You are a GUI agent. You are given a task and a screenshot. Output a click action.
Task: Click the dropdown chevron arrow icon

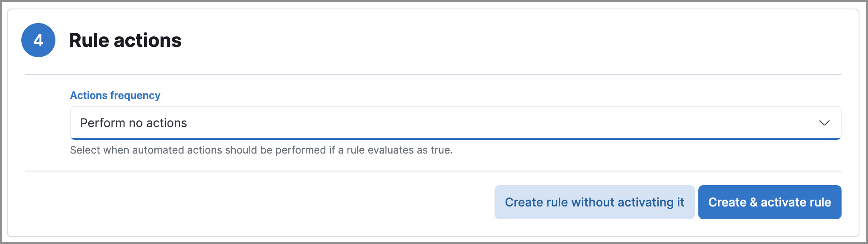pyautogui.click(x=824, y=123)
